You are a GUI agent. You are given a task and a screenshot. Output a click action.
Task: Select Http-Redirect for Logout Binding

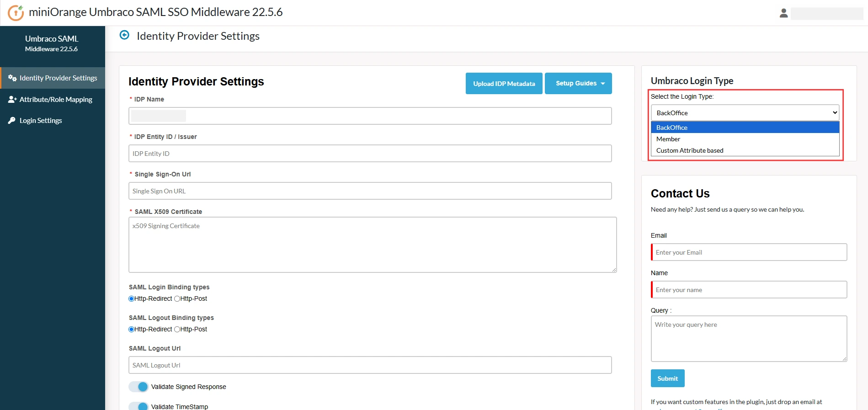[x=132, y=330]
